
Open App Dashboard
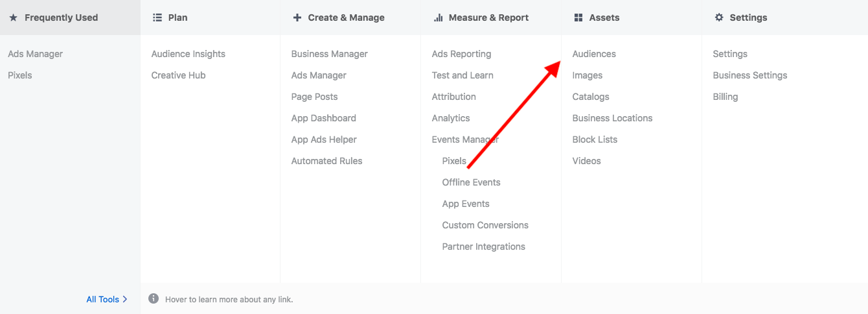(324, 118)
